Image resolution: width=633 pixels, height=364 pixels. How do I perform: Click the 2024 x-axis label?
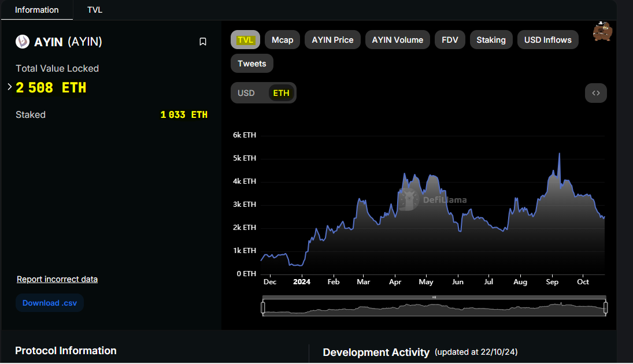click(302, 282)
